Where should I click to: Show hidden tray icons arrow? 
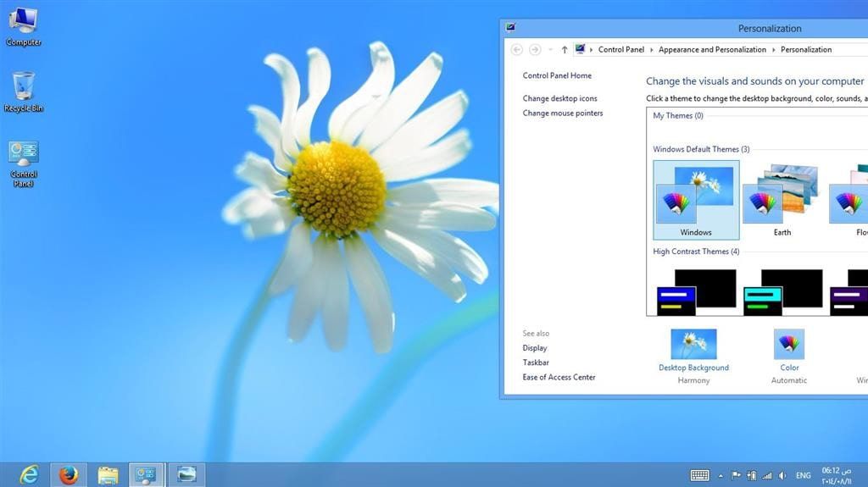click(x=721, y=476)
